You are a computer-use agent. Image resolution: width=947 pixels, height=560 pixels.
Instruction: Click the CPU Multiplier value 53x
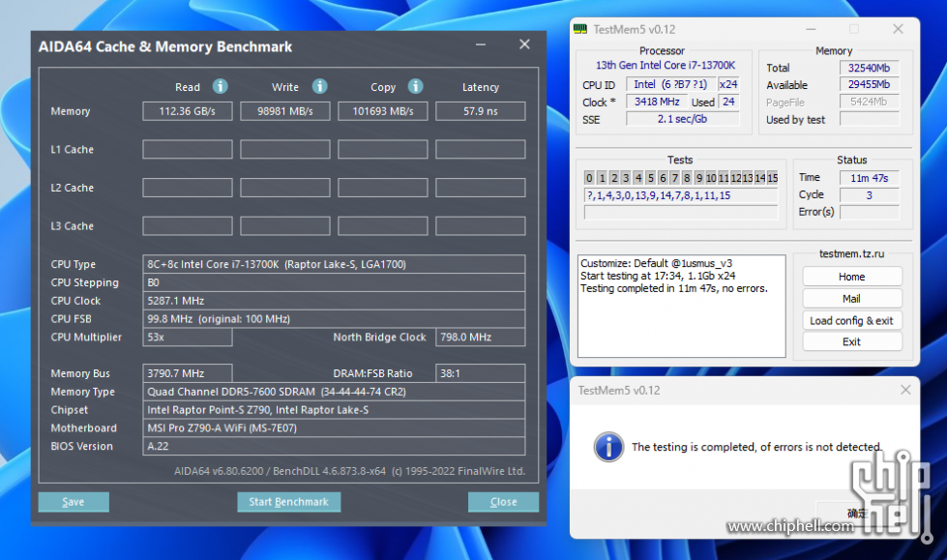[x=188, y=338]
